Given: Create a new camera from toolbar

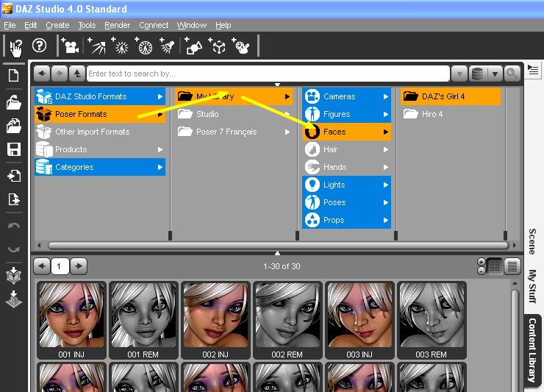Looking at the screenshot, I should tap(70, 46).
